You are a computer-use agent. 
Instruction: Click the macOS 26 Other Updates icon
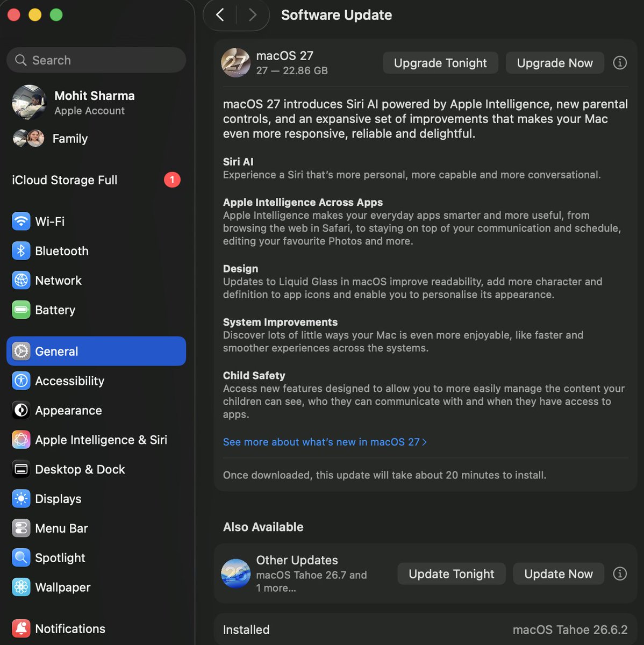pos(235,574)
